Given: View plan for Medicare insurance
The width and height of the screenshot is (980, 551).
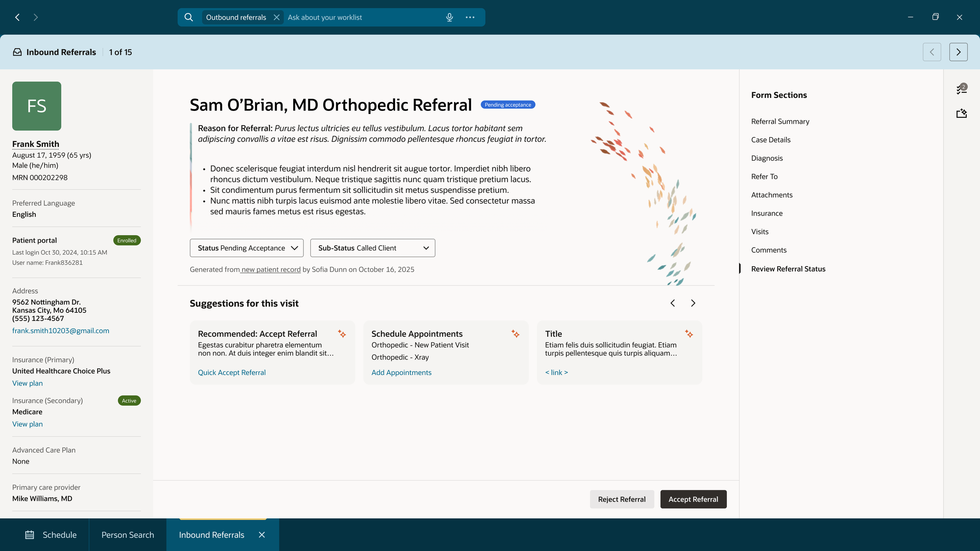Looking at the screenshot, I should point(27,424).
